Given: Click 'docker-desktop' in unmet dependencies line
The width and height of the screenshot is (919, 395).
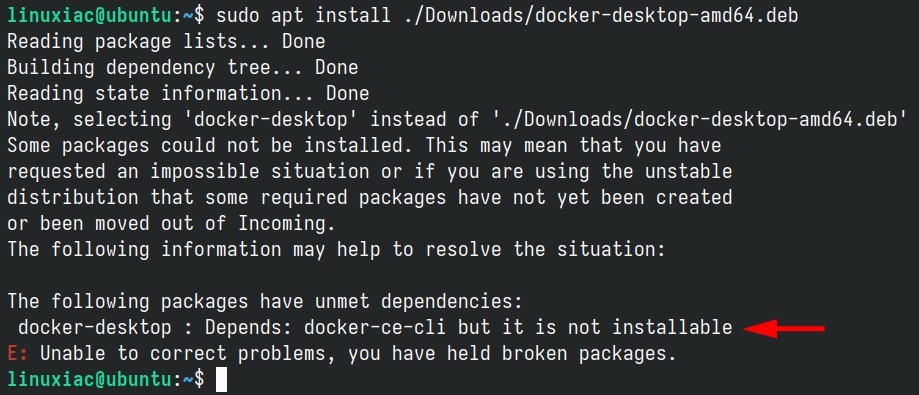Looking at the screenshot, I should (x=95, y=328).
